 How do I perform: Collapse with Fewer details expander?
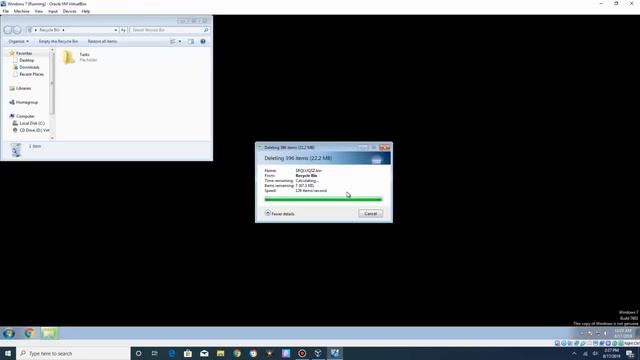pyautogui.click(x=280, y=213)
